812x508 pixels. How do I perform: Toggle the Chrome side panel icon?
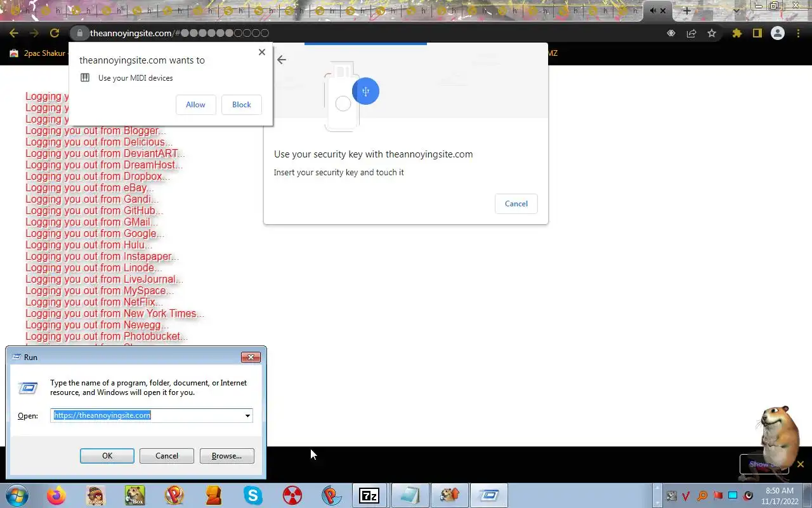(757, 33)
